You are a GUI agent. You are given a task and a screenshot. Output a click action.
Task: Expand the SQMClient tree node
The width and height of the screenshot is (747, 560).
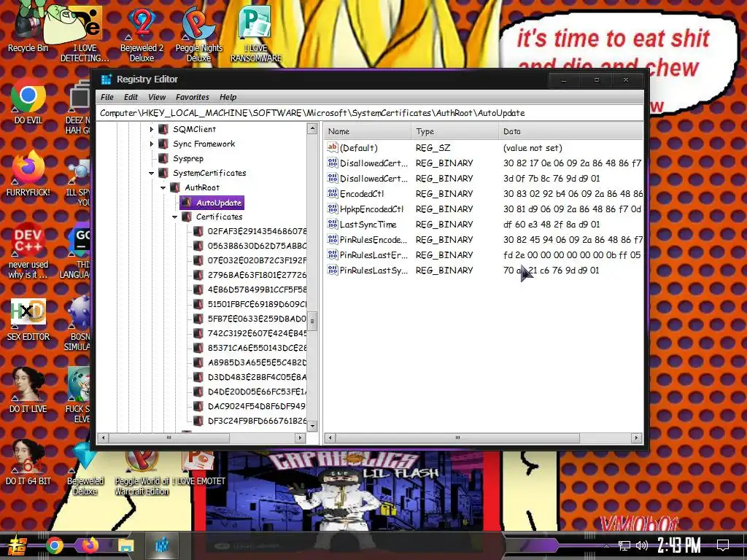152,129
